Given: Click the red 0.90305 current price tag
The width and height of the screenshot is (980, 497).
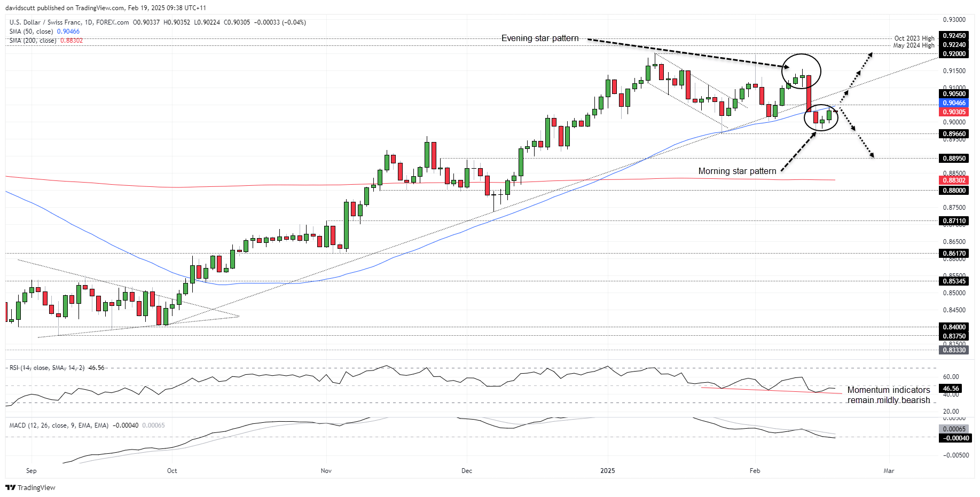Looking at the screenshot, I should click(954, 112).
